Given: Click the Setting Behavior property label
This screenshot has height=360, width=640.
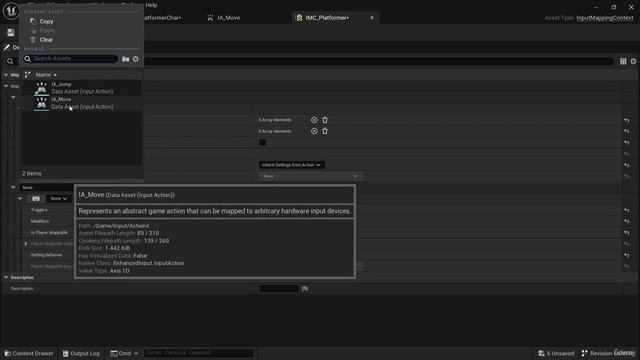Looking at the screenshot, I should click(x=47, y=255).
